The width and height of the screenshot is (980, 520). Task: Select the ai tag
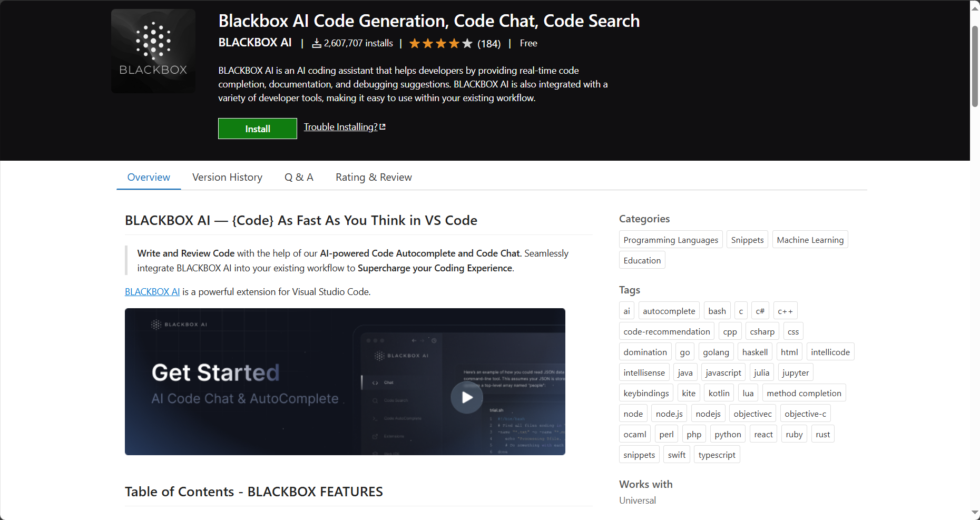coord(627,311)
